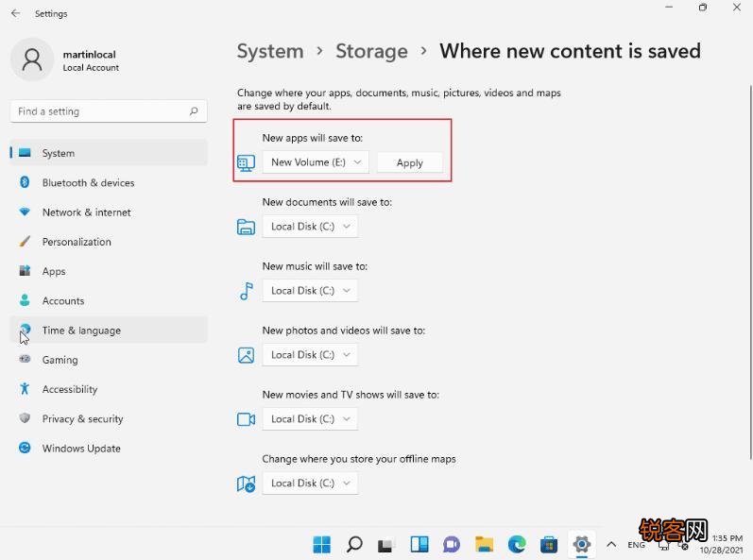Open the new apps drive dropdown

click(x=316, y=162)
